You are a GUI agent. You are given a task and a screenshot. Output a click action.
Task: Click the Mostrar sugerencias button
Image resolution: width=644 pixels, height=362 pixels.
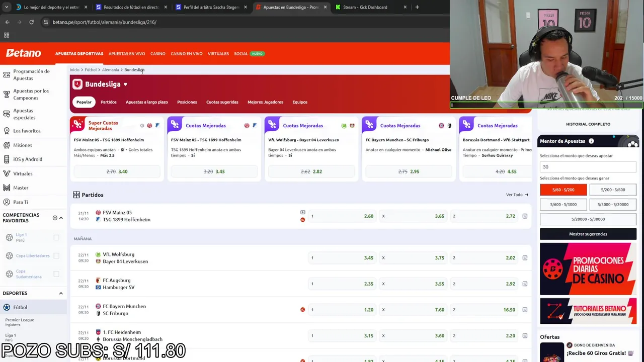pos(588,234)
